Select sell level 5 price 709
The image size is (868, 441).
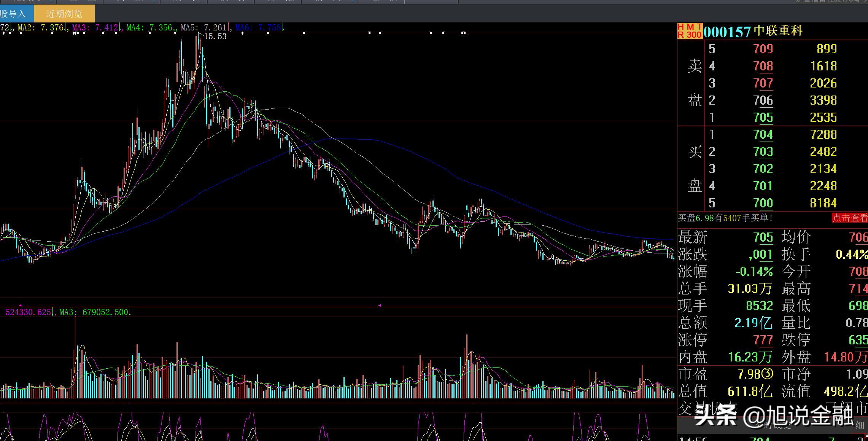coord(763,49)
